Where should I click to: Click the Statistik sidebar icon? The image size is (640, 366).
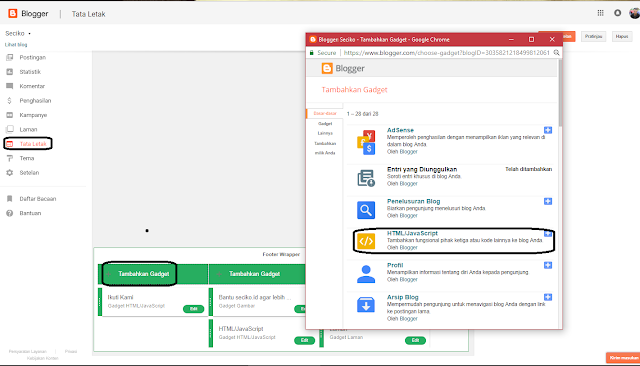(10, 72)
